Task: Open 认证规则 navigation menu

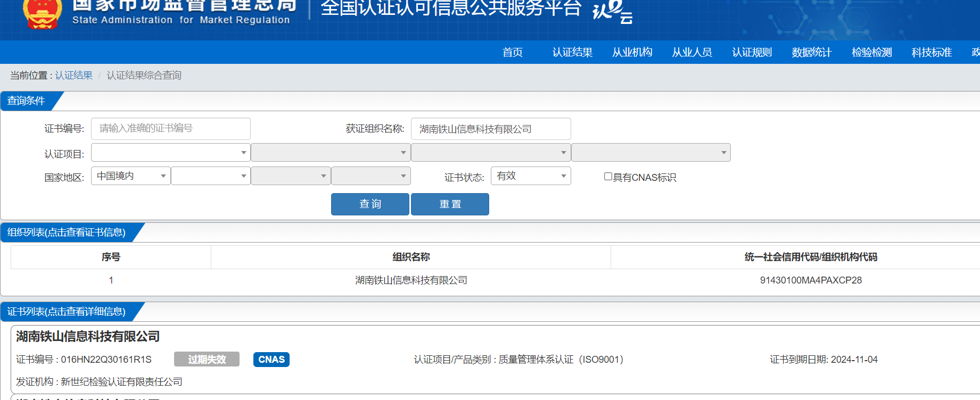Action: 752,52
